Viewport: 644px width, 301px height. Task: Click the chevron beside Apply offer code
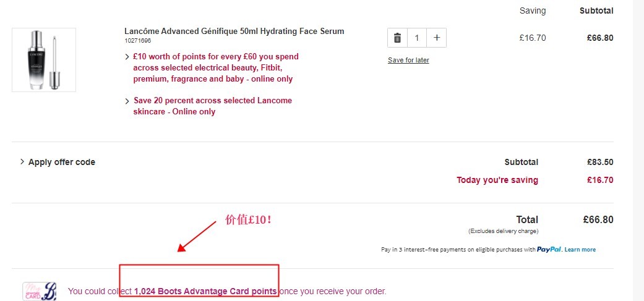22,161
